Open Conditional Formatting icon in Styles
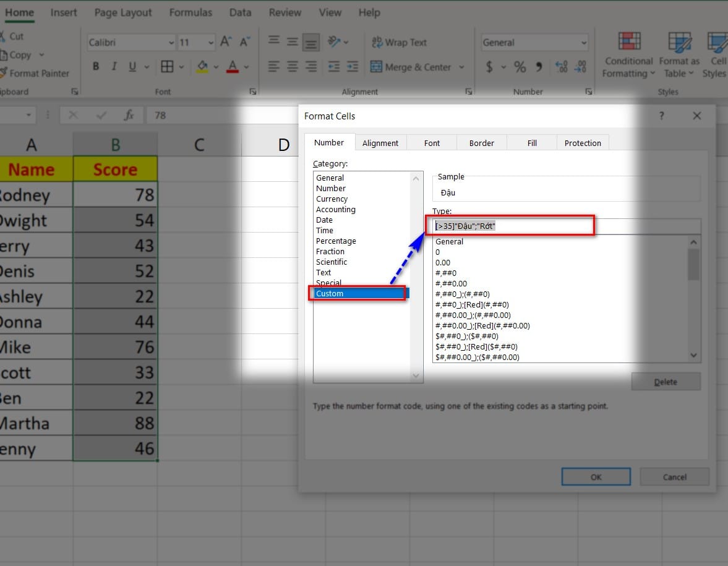Viewport: 728px width, 566px height. 629,42
